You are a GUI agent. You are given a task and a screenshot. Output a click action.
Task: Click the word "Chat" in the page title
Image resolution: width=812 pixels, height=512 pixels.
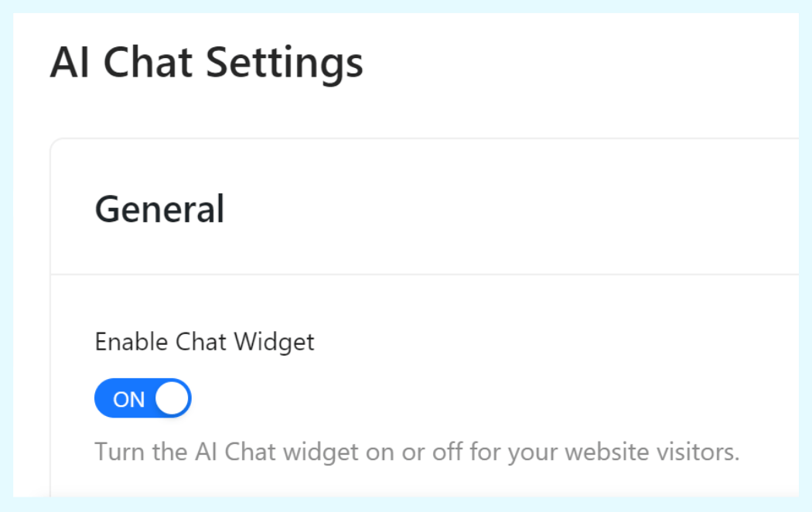147,63
